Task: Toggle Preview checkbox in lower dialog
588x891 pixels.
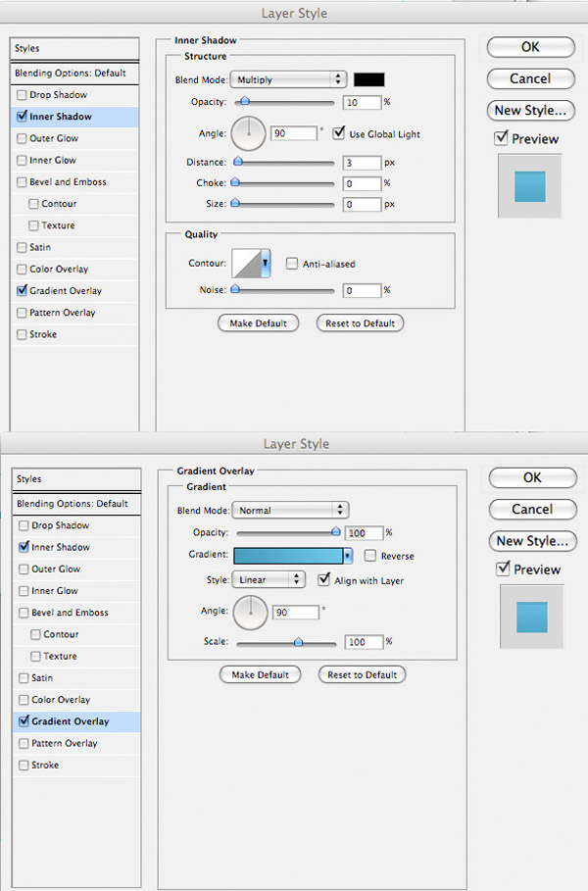Action: (x=503, y=569)
